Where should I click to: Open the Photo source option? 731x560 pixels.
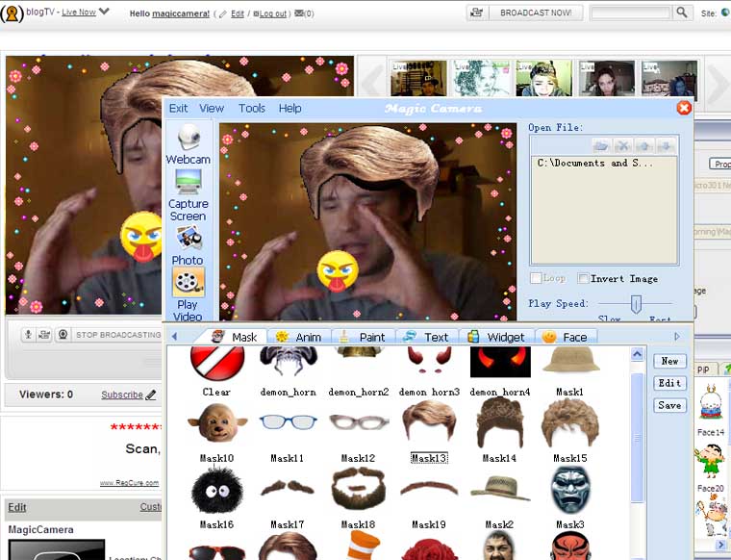[x=188, y=239]
